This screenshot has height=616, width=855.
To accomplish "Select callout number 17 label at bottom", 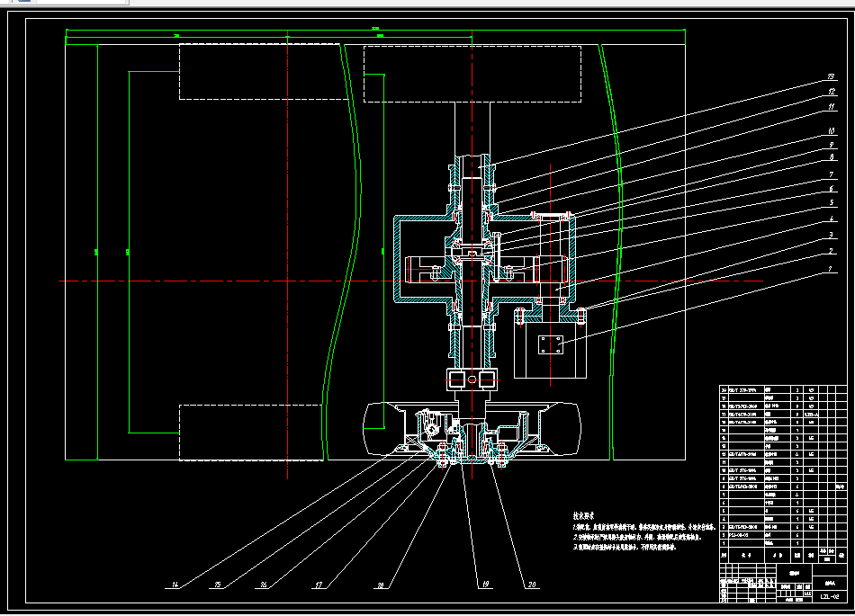I will pos(319,585).
